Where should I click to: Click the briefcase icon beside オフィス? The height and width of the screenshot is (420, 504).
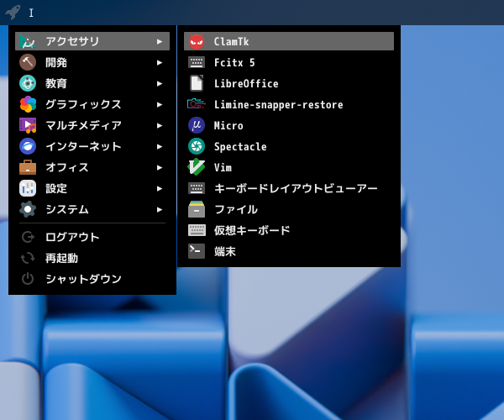[x=28, y=167]
